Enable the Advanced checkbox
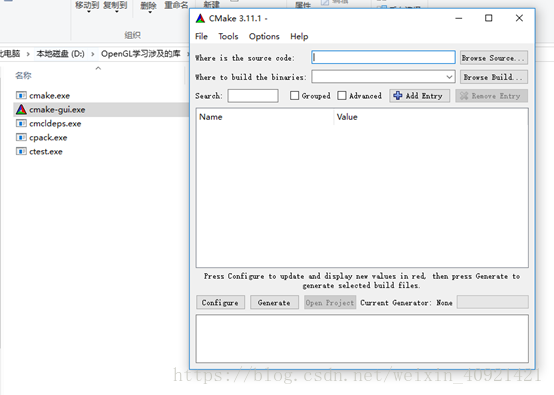 pyautogui.click(x=342, y=96)
